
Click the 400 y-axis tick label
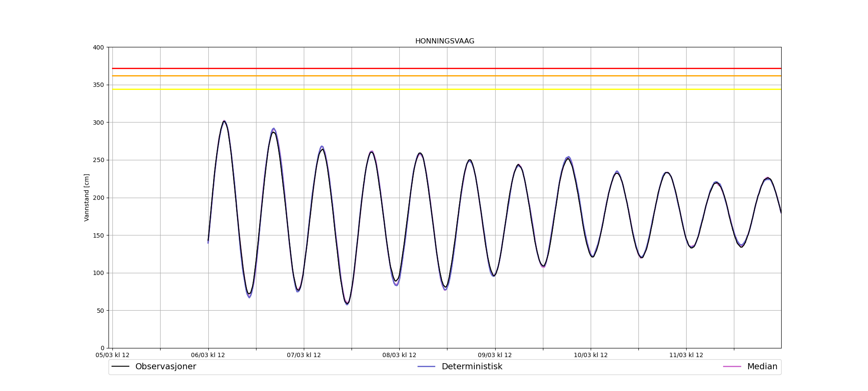coord(99,47)
